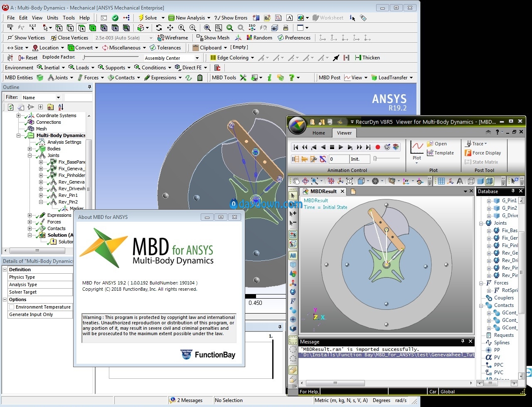Click the red Record animation button
The image size is (532, 407).
pyautogui.click(x=377, y=147)
